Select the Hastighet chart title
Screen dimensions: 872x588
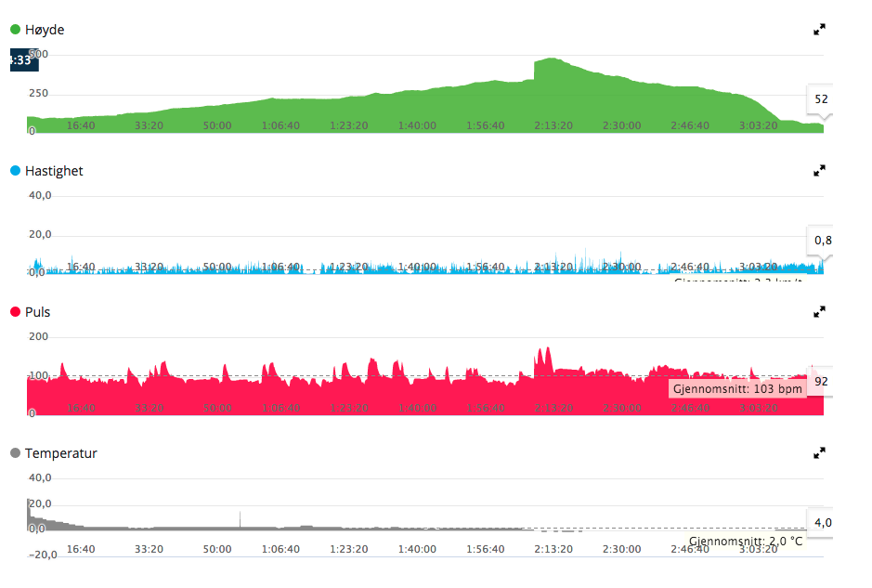point(54,171)
